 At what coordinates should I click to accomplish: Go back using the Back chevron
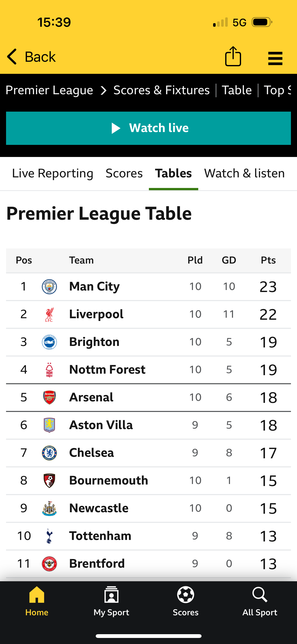coord(12,56)
